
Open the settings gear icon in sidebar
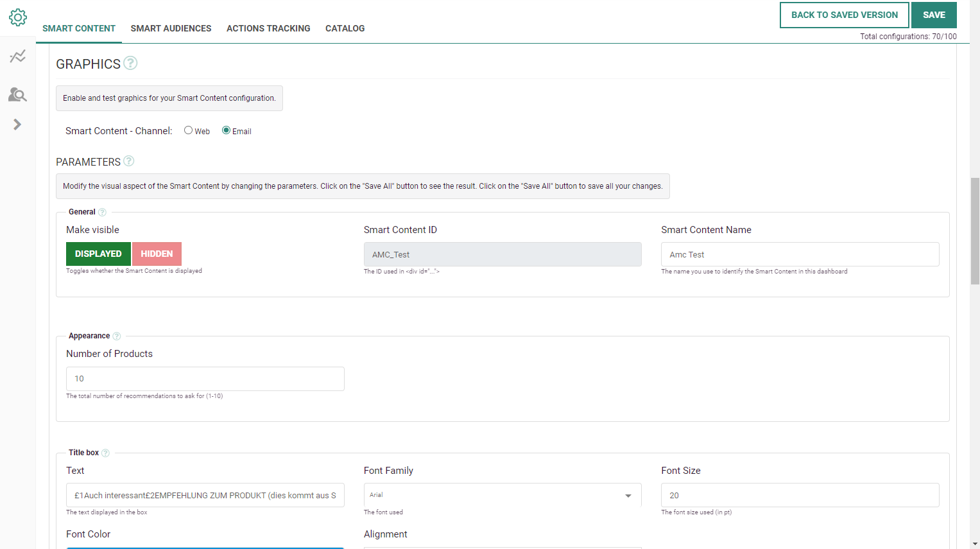(x=18, y=17)
